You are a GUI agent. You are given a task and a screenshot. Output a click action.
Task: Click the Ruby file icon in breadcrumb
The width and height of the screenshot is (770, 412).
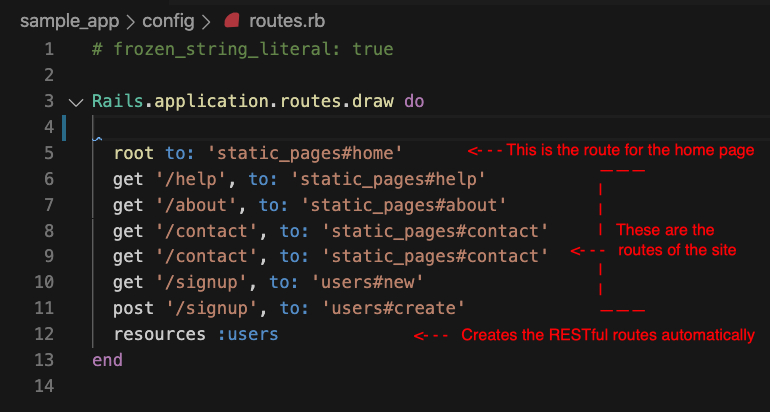[x=232, y=19]
